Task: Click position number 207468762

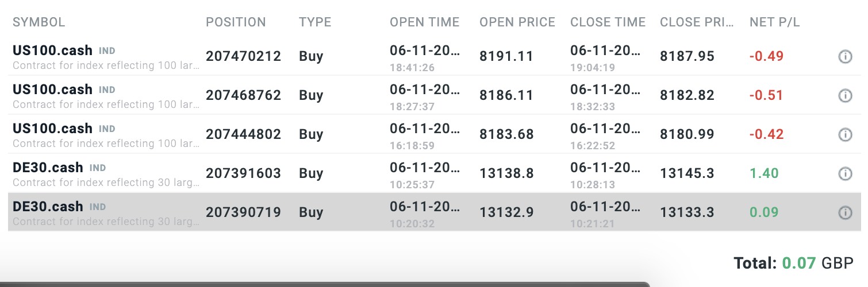Action: [243, 95]
